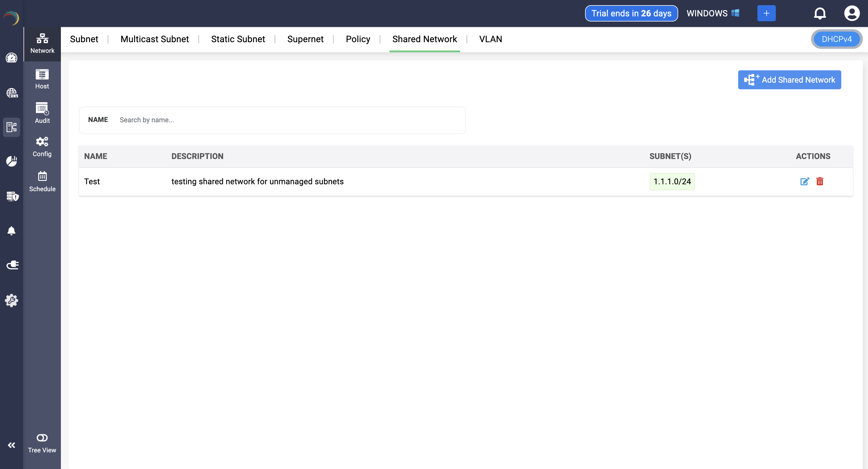The width and height of the screenshot is (868, 469).
Task: Edit the Test shared network entry
Action: (x=804, y=181)
